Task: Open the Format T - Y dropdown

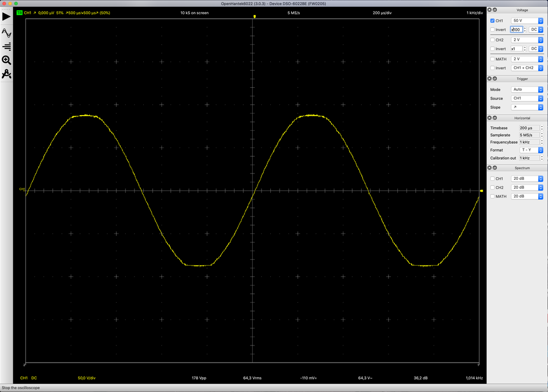Action: [531, 150]
